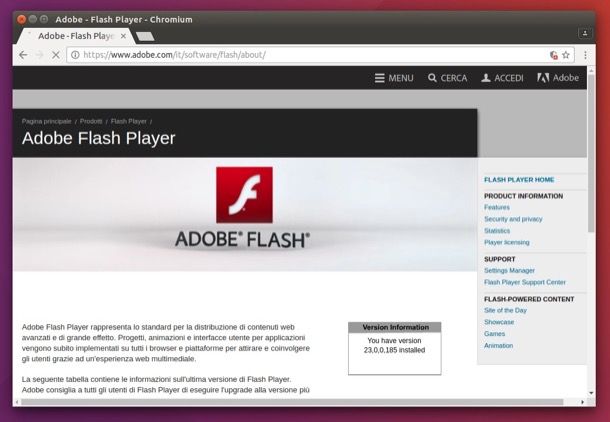This screenshot has width=610, height=422.
Task: Open Pagina principale breadcrumb
Action: 46,121
